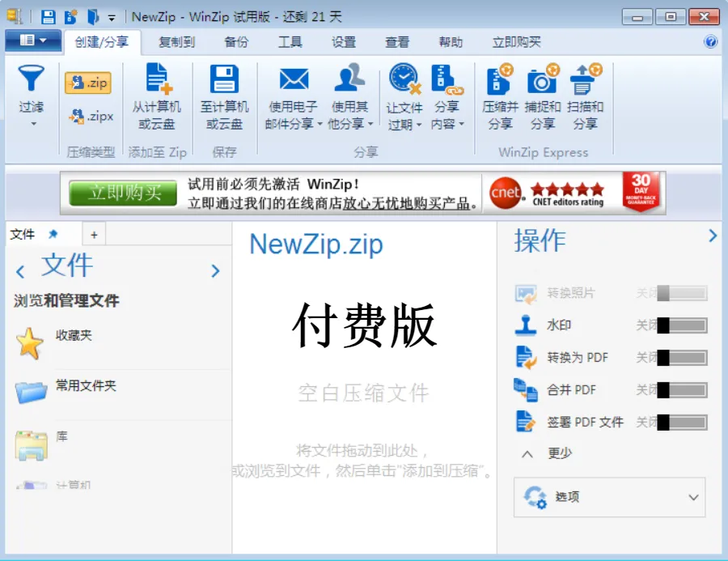Image resolution: width=728 pixels, height=561 pixels.
Task: Click the Sign PDF file icon
Action: [526, 422]
